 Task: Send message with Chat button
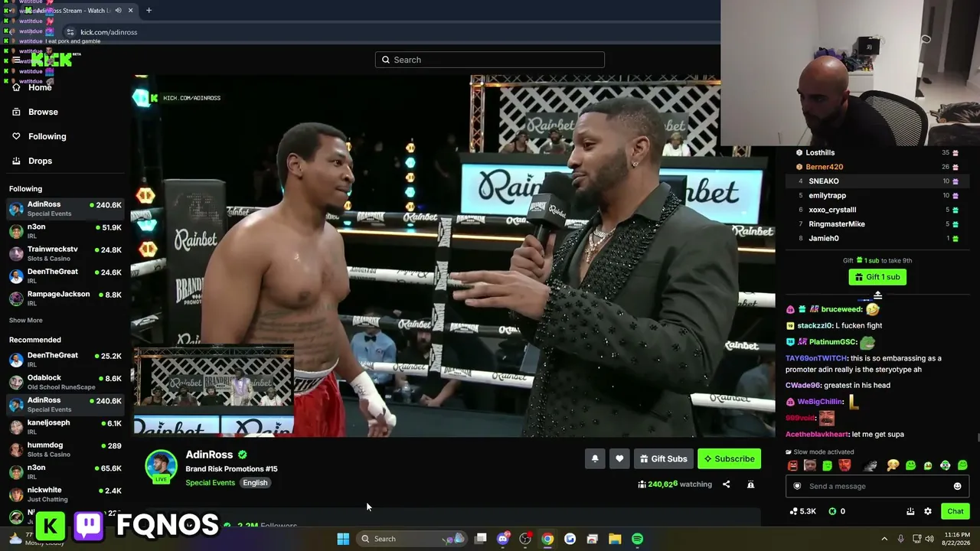point(955,511)
